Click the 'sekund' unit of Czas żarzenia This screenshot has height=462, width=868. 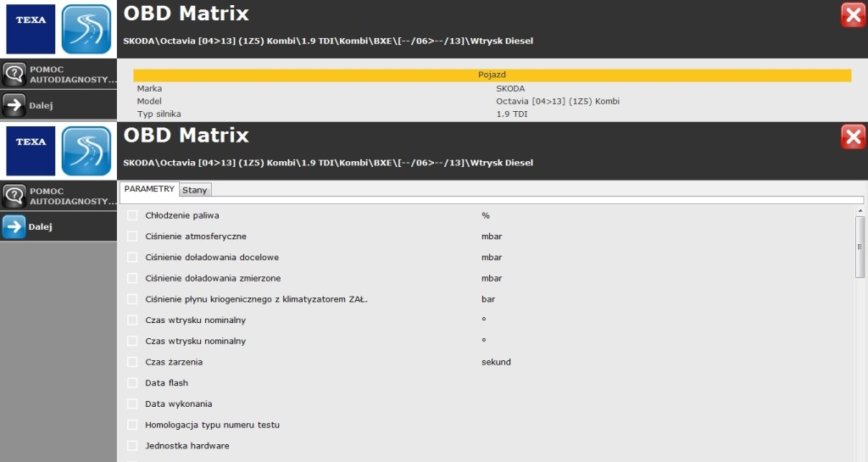pos(496,362)
